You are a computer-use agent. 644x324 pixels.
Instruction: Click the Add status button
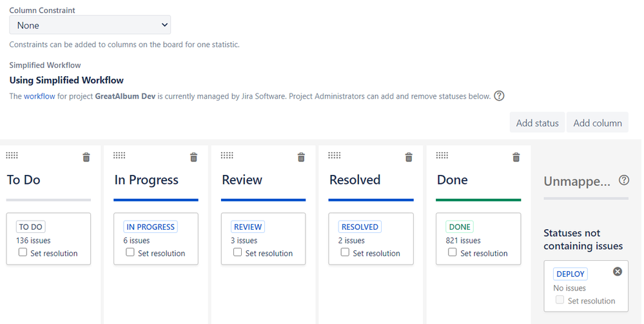click(x=537, y=123)
